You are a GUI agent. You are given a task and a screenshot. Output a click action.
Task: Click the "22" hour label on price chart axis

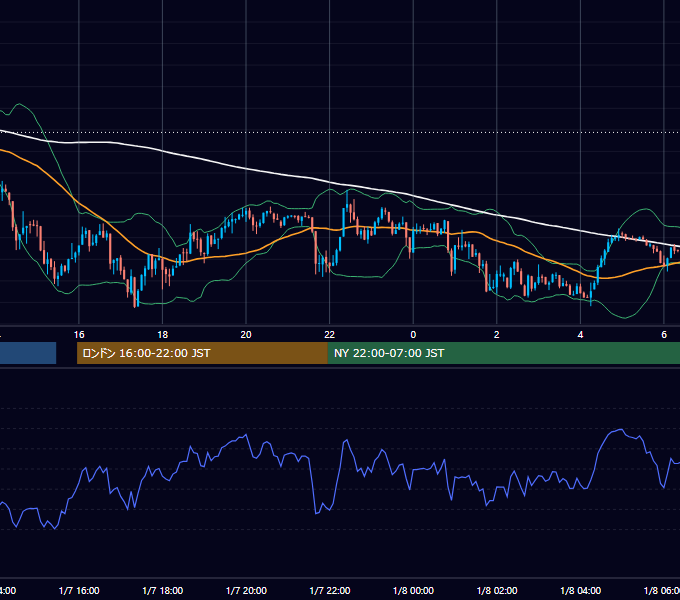point(330,335)
